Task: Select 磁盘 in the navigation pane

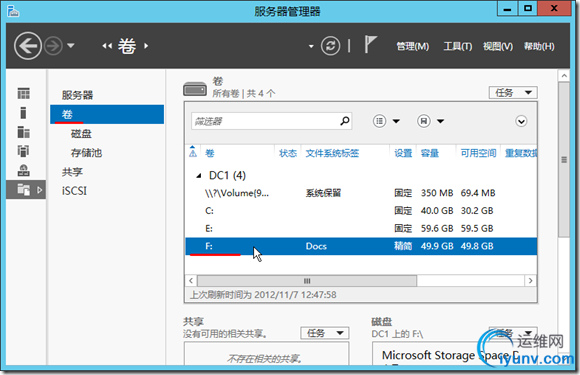Action: (81, 134)
